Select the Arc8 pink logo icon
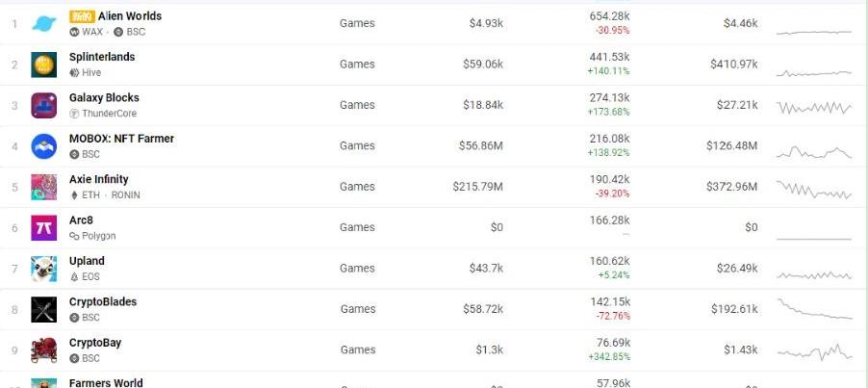The image size is (868, 388). tap(43, 228)
